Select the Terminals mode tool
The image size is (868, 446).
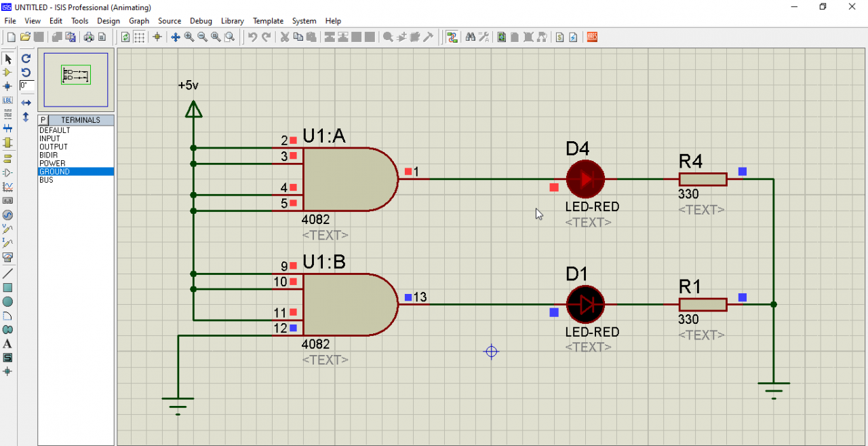[x=8, y=159]
